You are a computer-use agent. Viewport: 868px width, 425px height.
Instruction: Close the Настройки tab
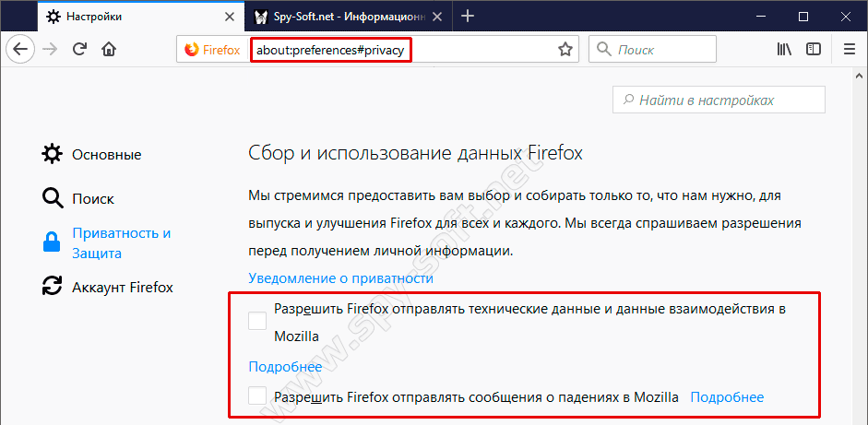coord(230,17)
